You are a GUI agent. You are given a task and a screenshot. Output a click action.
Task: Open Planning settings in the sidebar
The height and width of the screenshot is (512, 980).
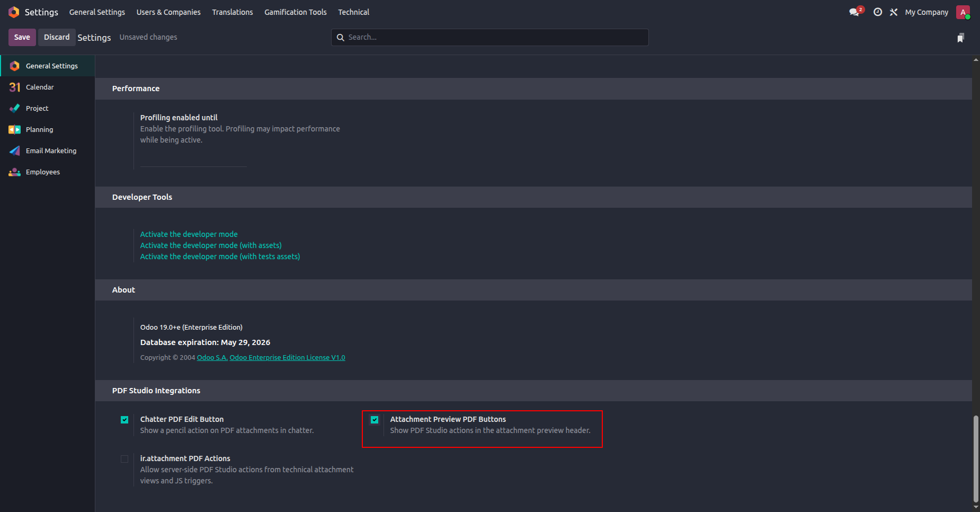(48, 129)
